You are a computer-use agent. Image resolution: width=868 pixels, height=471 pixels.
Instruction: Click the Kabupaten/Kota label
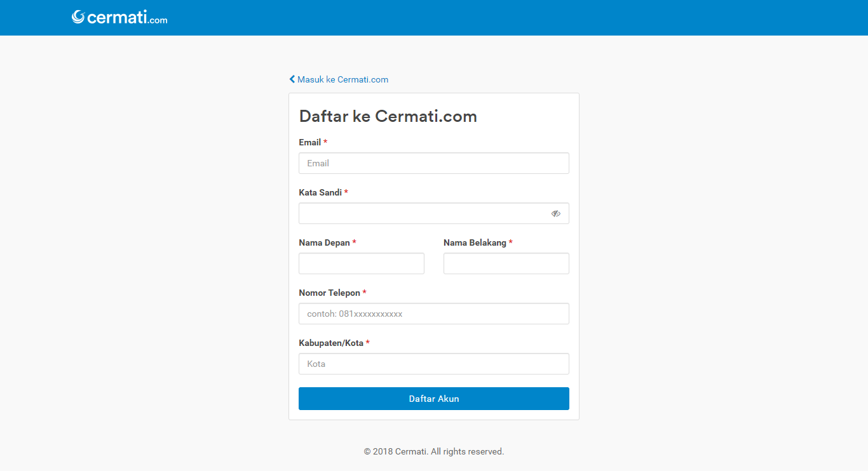[331, 343]
